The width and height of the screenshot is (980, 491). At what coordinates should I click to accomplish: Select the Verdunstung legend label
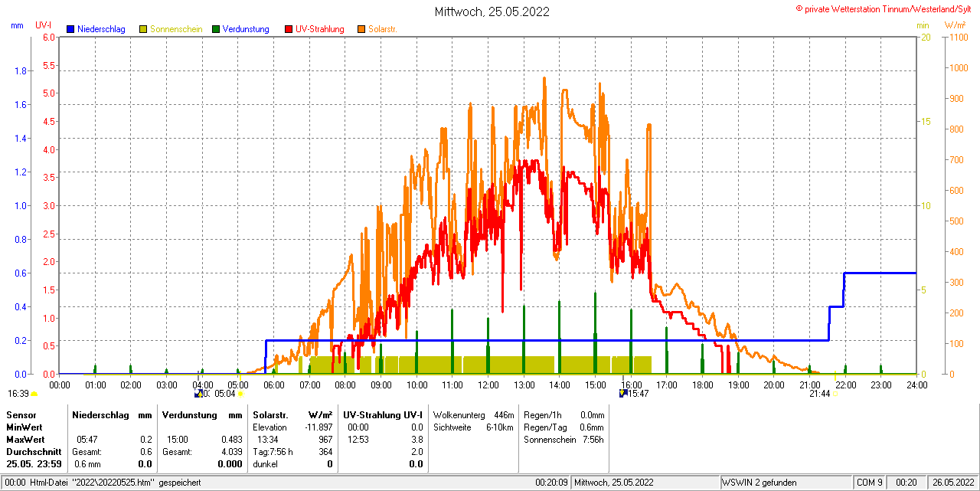246,29
